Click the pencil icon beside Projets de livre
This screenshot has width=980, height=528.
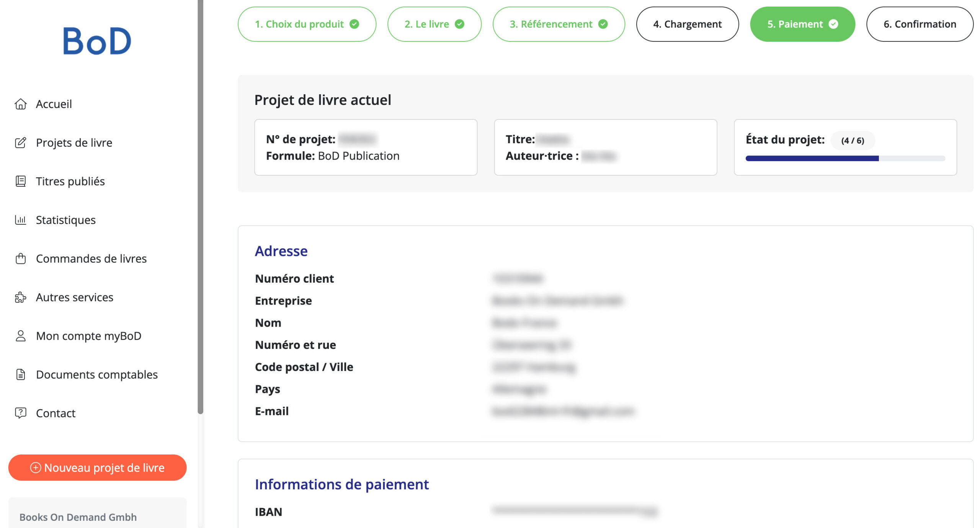21,142
